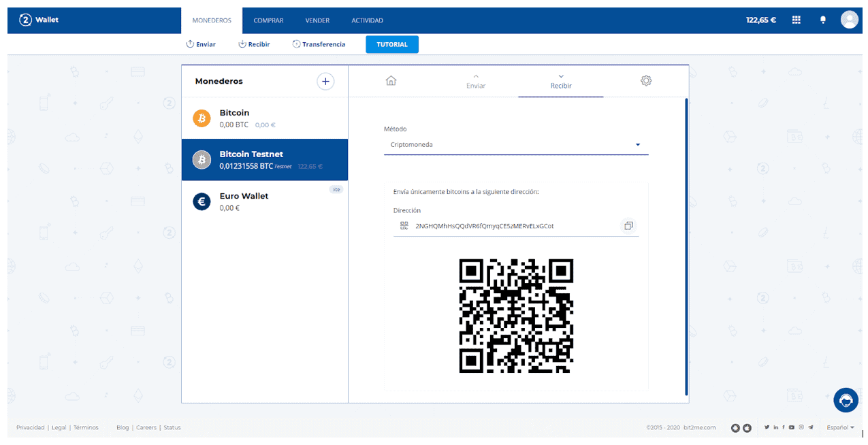Open the user profile avatar
868x445 pixels.
tap(849, 20)
